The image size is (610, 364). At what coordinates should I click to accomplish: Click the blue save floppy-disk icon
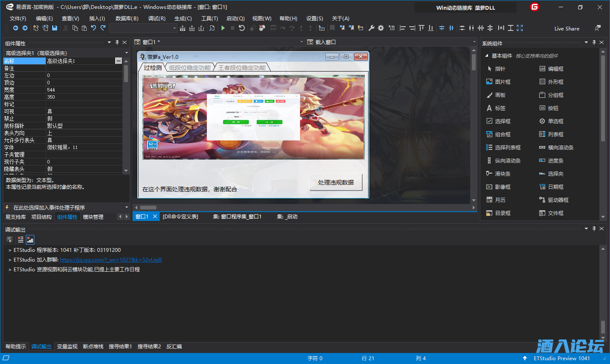(55, 28)
